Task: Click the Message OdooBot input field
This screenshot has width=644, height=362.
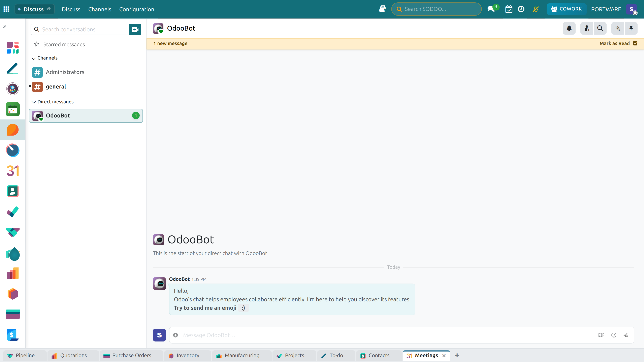Action: pos(389,335)
